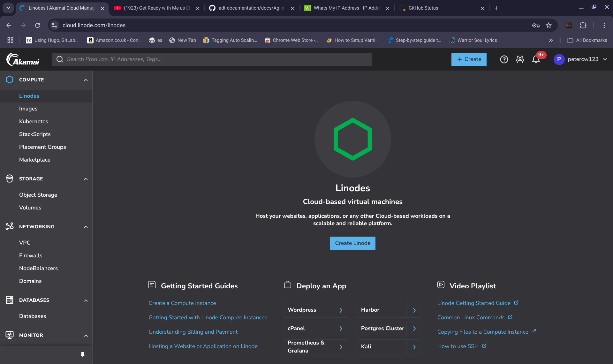Select Kubernetes in the sidebar
Viewport: 613px width, 364px height.
(x=34, y=121)
